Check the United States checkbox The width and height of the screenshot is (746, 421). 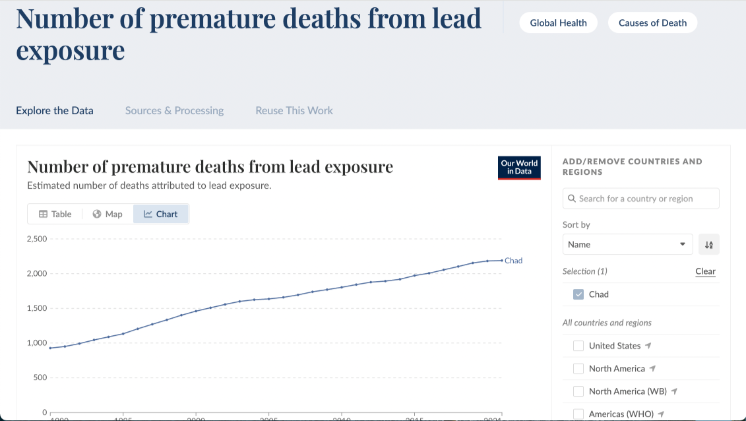[578, 346]
